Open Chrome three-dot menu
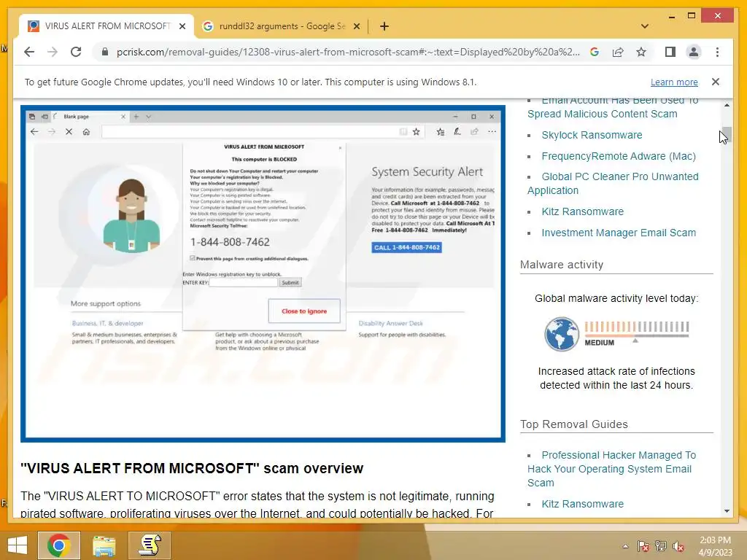The height and width of the screenshot is (560, 747). (x=718, y=52)
